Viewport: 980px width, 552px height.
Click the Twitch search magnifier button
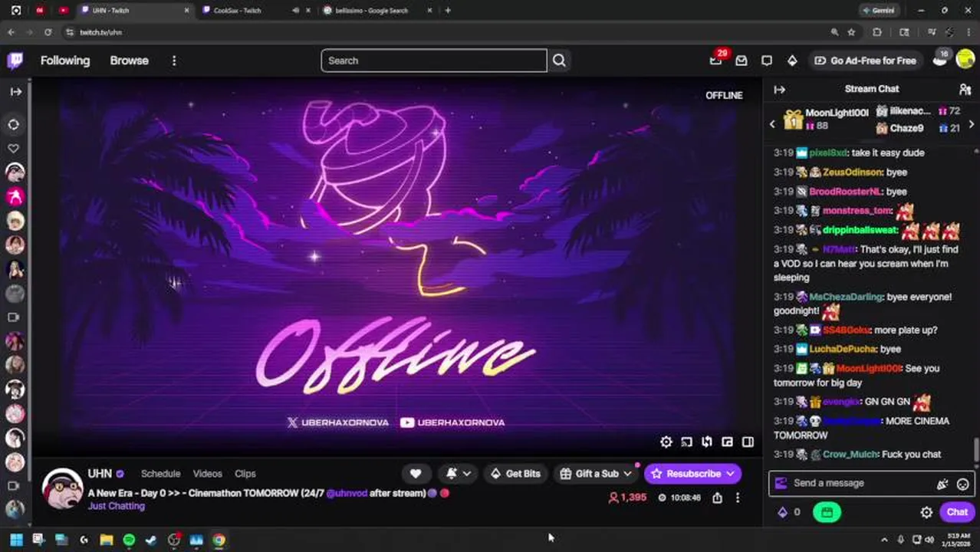(559, 61)
